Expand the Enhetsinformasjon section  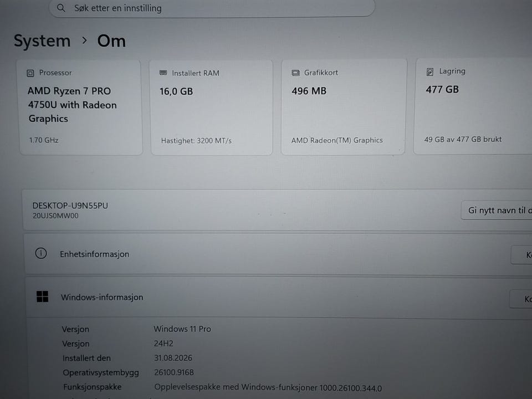(x=278, y=254)
